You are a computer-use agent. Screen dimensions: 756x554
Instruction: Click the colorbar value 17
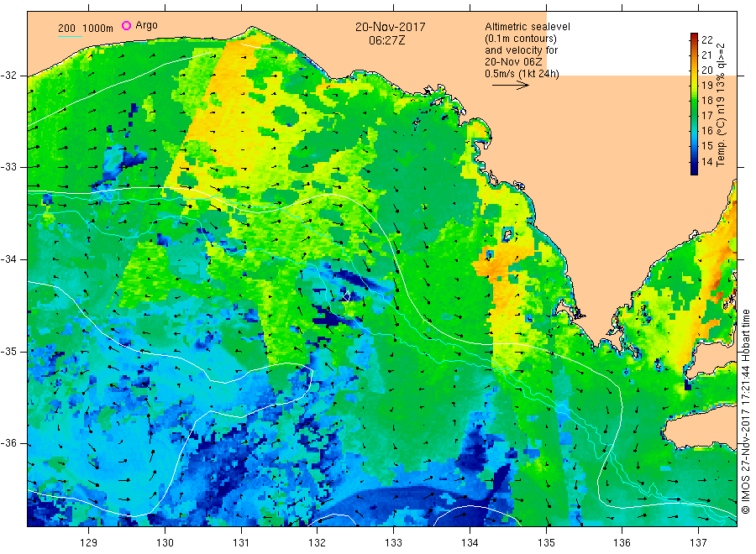[706, 116]
